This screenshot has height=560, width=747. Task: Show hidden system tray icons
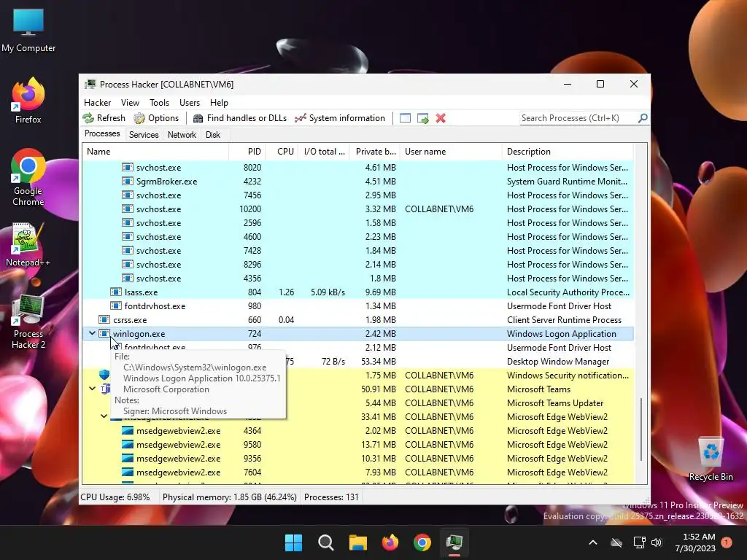[593, 542]
